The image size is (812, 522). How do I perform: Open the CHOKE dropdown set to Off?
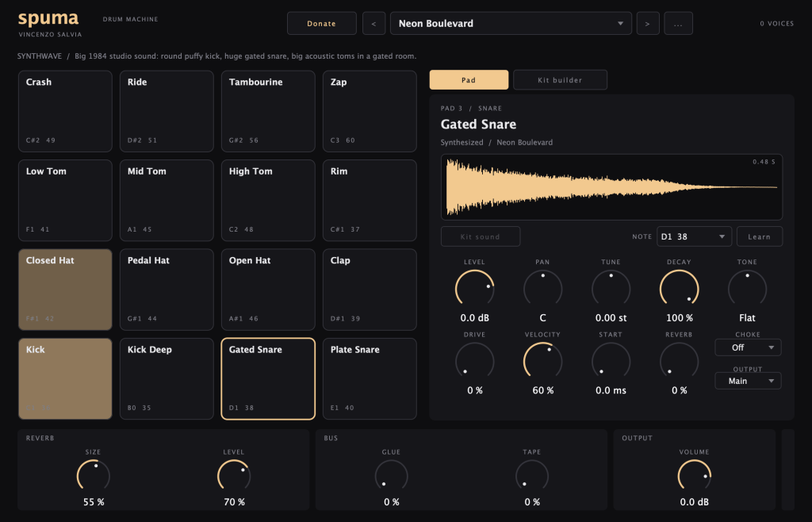748,347
